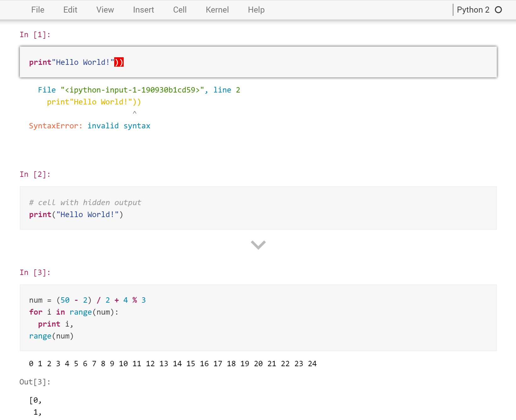Click the printed numbers 0 to 24 output

pos(173,364)
